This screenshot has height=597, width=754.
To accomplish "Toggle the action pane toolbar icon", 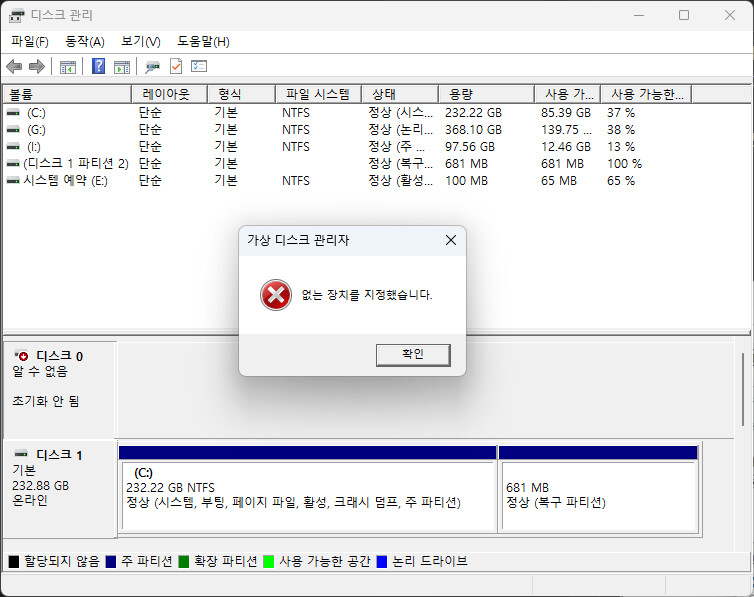I will (122, 67).
